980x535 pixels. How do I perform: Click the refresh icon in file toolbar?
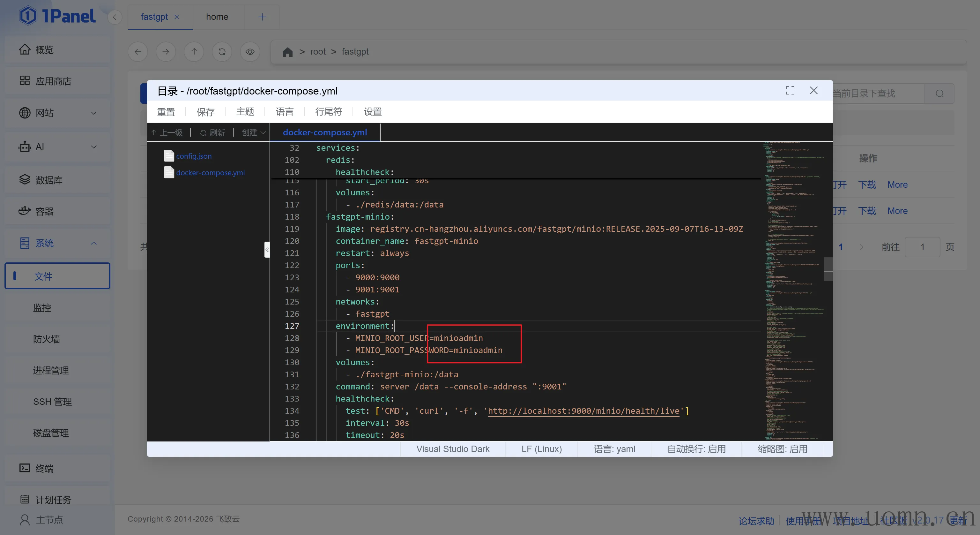tap(222, 52)
